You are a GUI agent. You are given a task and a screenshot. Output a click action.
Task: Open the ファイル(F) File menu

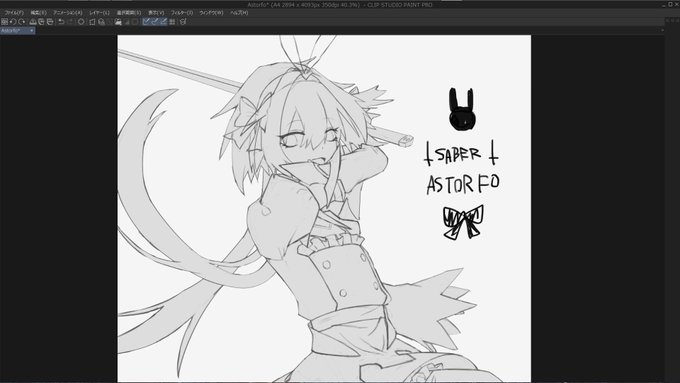(14, 13)
